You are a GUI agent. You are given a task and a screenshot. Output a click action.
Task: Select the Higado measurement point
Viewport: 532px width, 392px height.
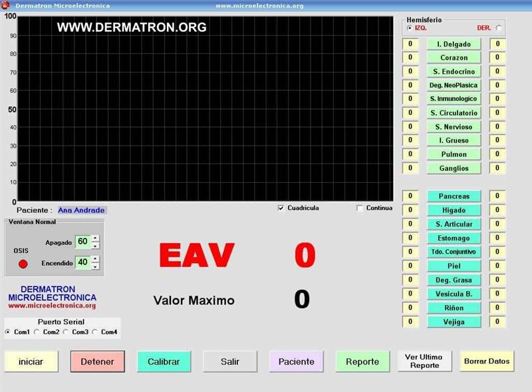tap(454, 210)
